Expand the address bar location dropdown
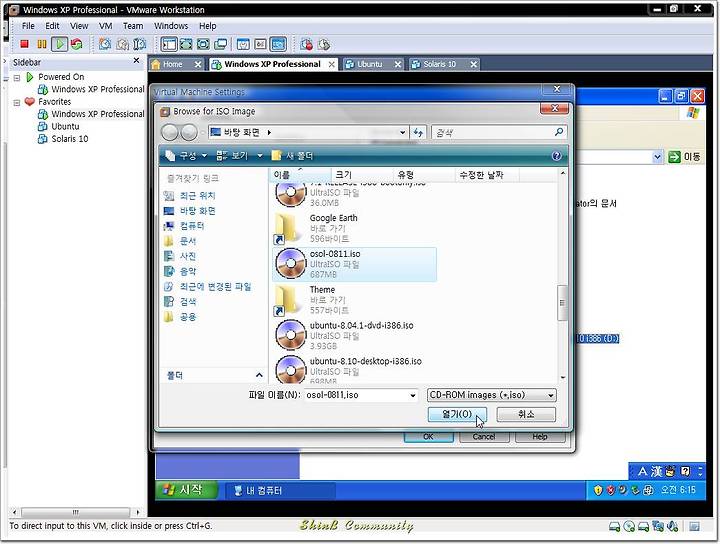This screenshot has height=544, width=720. click(x=402, y=133)
